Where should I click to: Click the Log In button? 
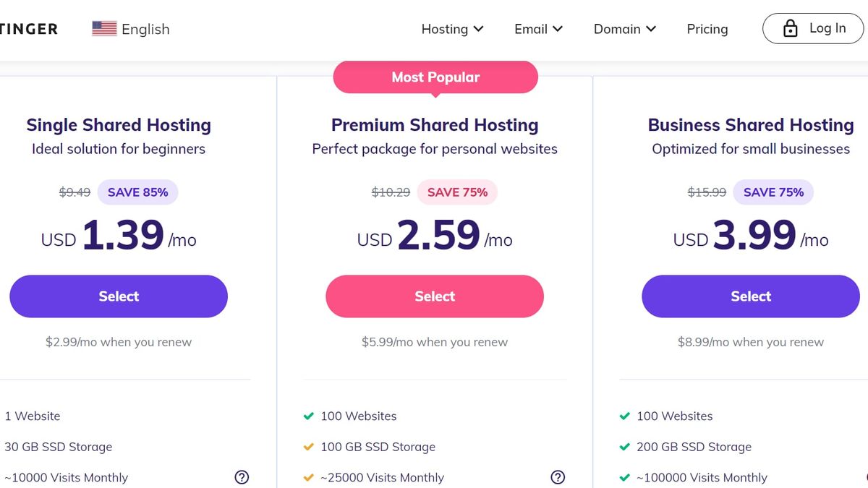(813, 28)
